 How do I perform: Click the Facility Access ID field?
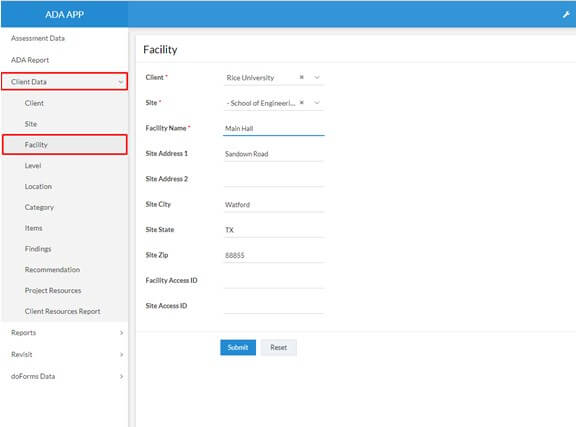(274, 281)
